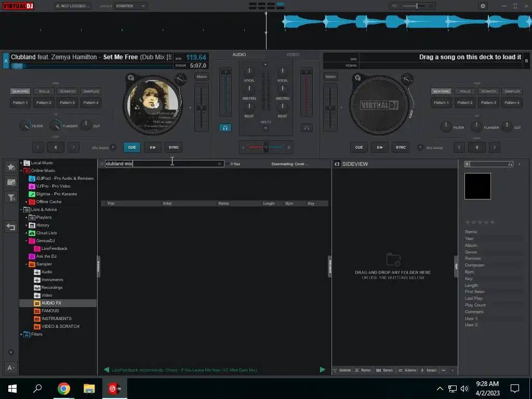The height and width of the screenshot is (399, 532).
Task: Click Match button on deck A
Action: (x=202, y=77)
